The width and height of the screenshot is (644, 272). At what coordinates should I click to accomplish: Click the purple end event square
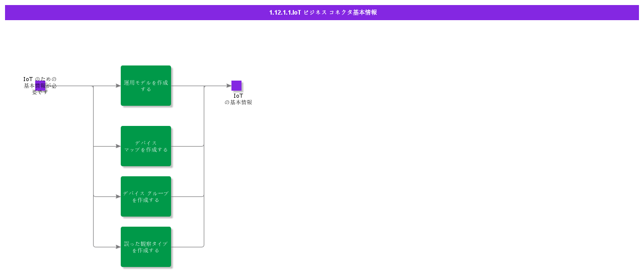tap(236, 86)
